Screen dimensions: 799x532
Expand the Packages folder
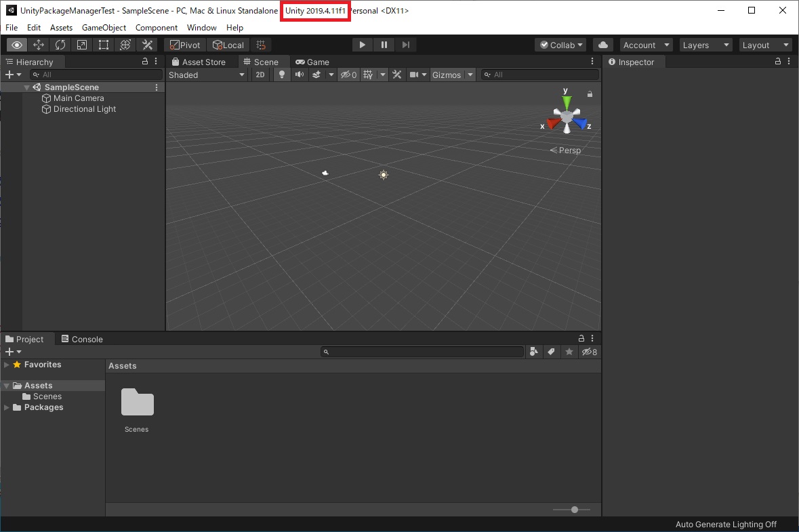tap(7, 407)
